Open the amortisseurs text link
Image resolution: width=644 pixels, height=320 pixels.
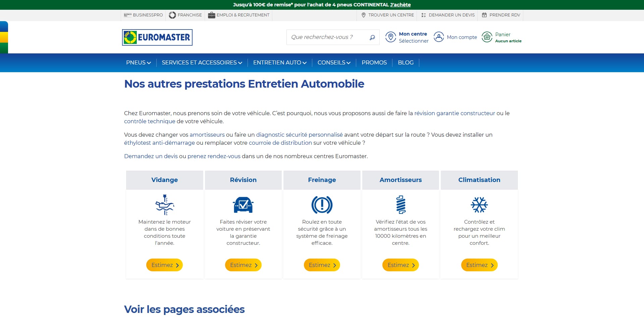207,135
